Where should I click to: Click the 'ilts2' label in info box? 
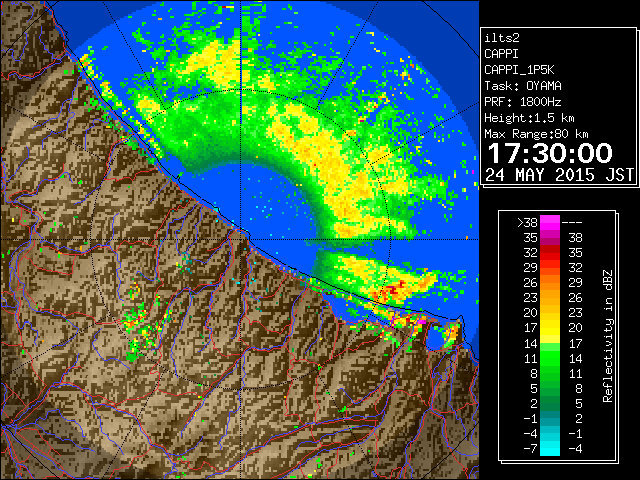tap(502, 38)
